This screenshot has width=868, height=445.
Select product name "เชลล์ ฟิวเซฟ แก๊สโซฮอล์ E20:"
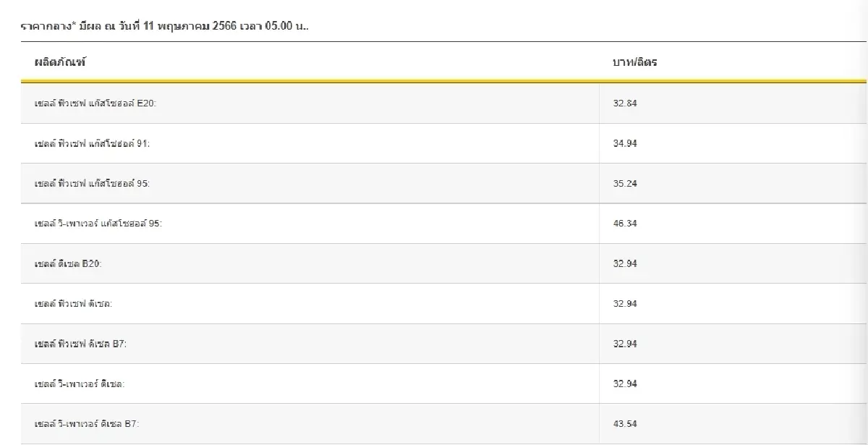(x=95, y=103)
